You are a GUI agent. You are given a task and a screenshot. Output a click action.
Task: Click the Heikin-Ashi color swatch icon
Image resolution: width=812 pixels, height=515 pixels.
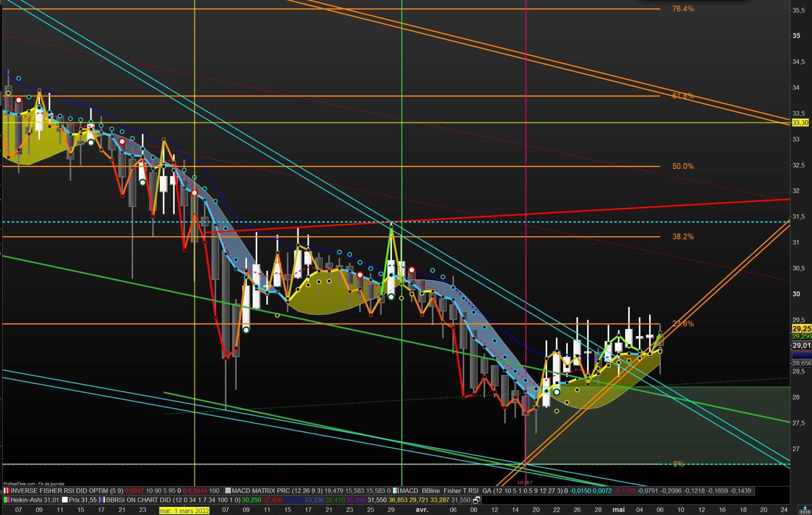click(x=7, y=500)
